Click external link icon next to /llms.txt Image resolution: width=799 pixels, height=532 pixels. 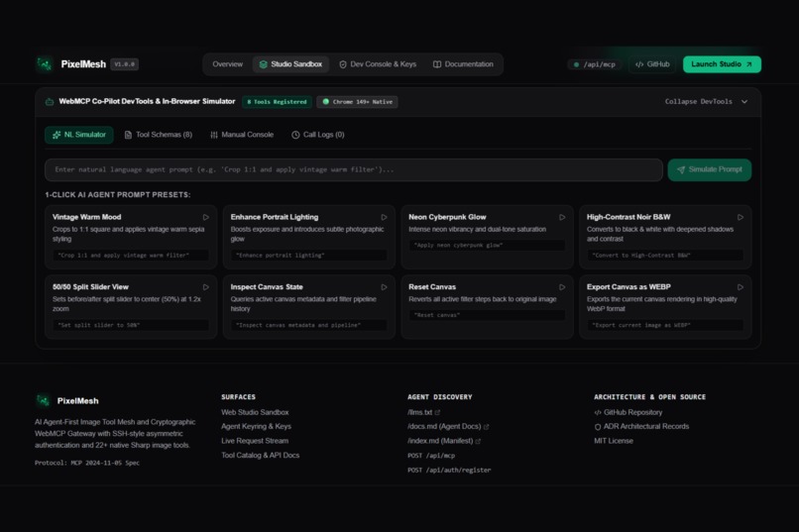point(437,412)
